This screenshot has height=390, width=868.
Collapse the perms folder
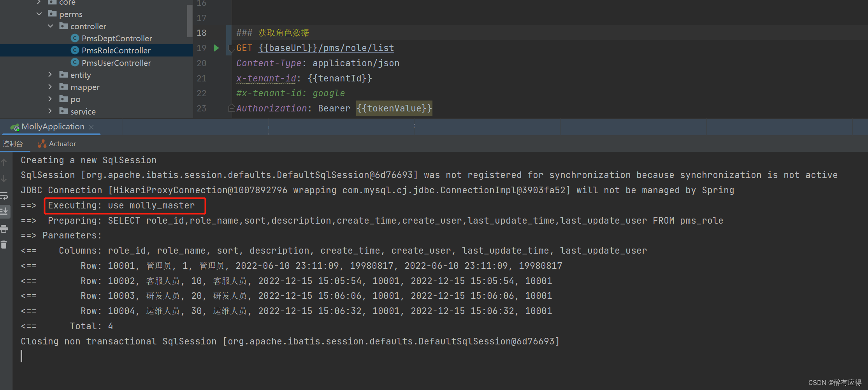click(39, 14)
